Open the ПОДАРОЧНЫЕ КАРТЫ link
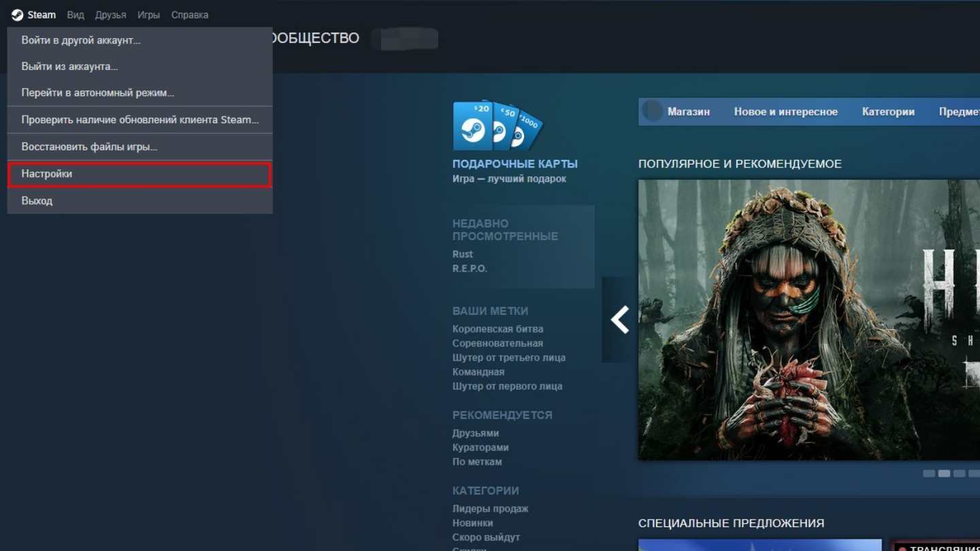980x551 pixels. 515,164
